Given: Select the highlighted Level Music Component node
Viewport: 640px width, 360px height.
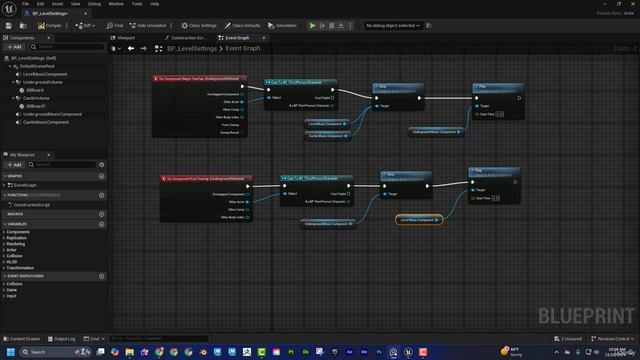Looking at the screenshot, I should (419, 220).
